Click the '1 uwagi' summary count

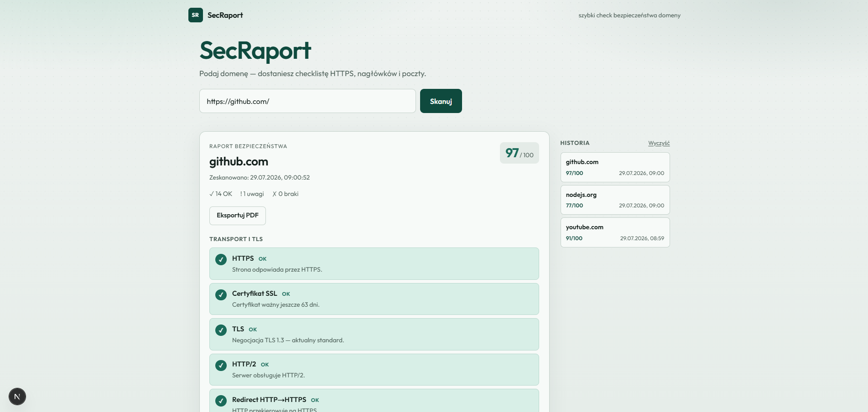click(252, 194)
